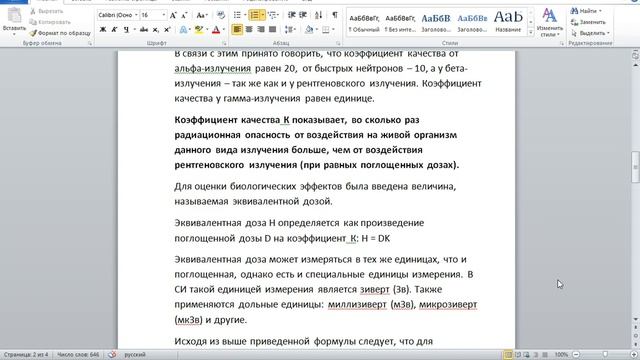Open font color dropdown arrow
The image size is (640, 360).
(x=224, y=29)
